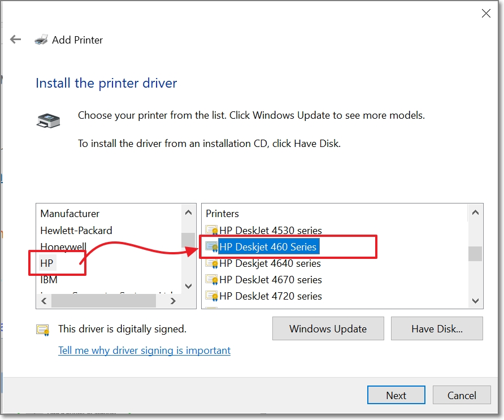Select HP DeskJet 4670 series printer
The image size is (504, 420).
270,279
